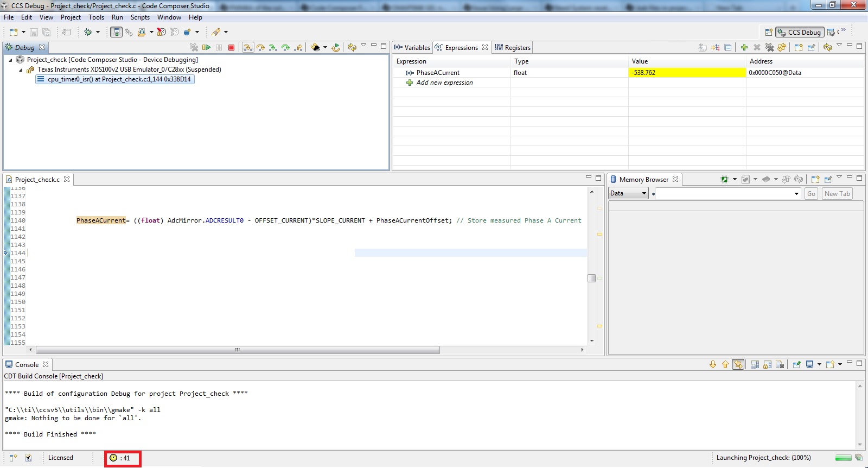Click the flashlight Search icon
The width and height of the screenshot is (868, 468).
[216, 33]
